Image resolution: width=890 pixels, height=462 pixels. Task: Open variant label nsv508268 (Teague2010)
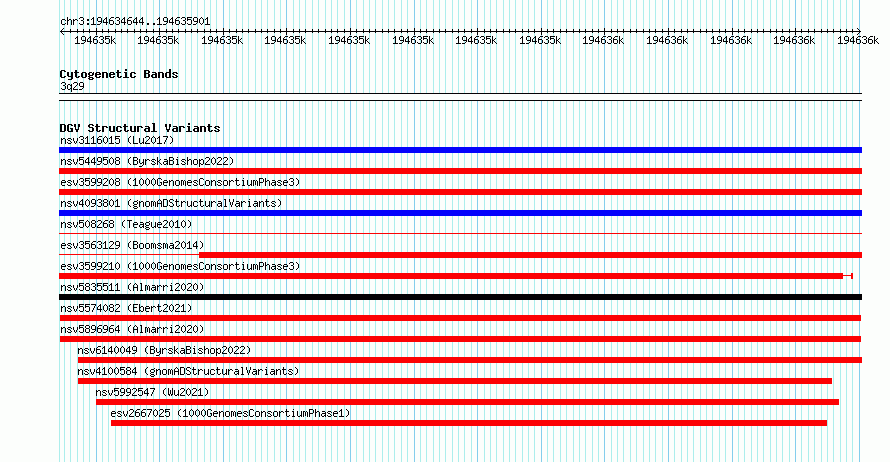[126, 224]
